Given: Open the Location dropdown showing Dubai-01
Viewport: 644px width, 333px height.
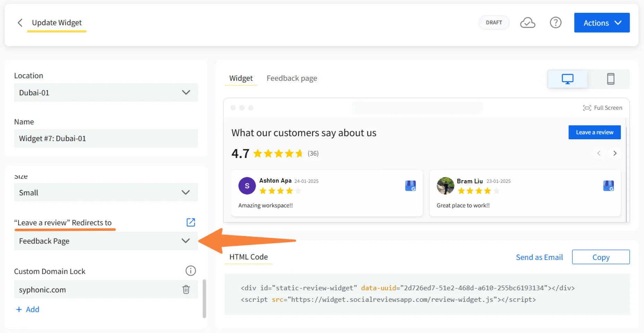Looking at the screenshot, I should pyautogui.click(x=105, y=93).
